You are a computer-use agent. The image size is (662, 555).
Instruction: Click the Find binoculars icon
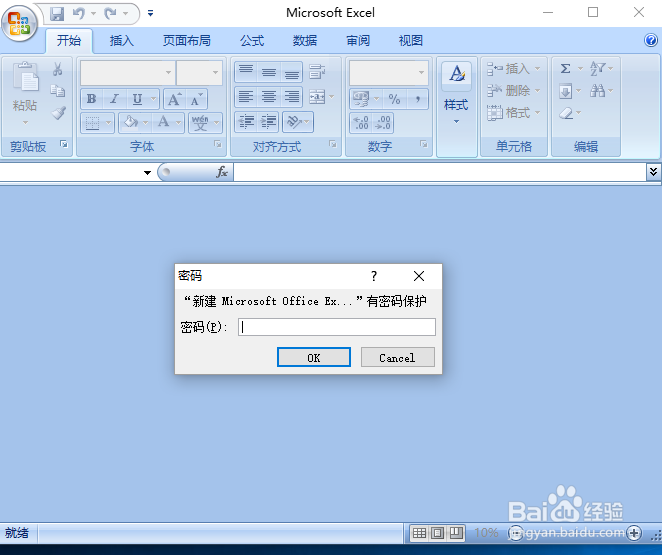coord(597,91)
